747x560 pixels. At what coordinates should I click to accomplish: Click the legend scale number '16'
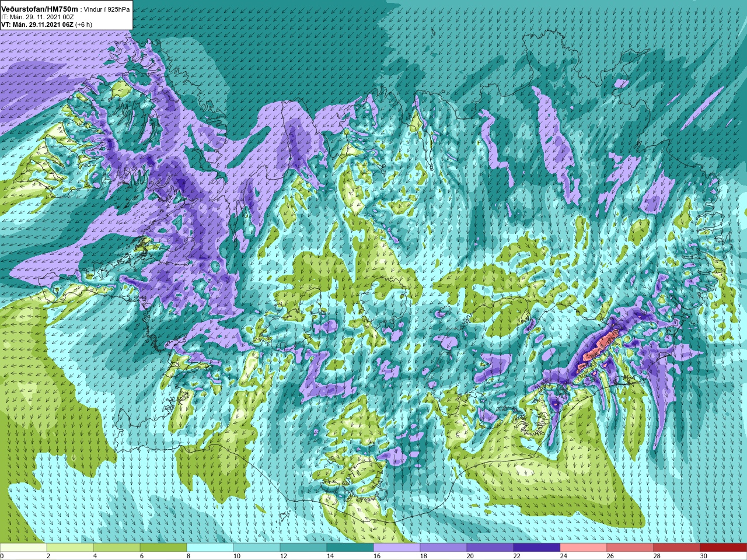[x=377, y=556]
